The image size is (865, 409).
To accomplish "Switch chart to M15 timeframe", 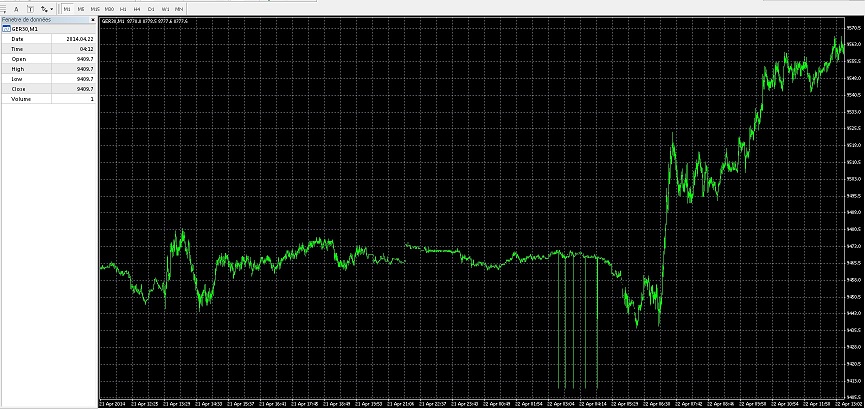I will [x=95, y=9].
